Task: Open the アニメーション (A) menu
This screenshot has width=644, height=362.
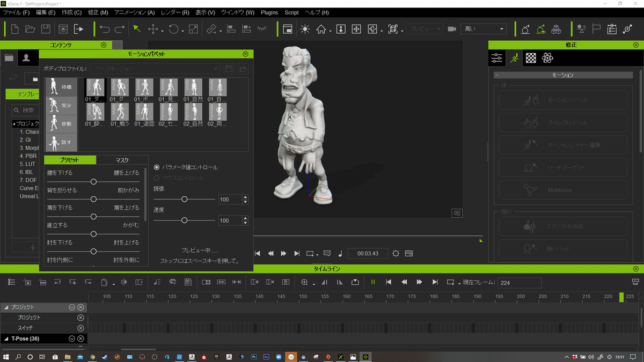Action: [134, 12]
